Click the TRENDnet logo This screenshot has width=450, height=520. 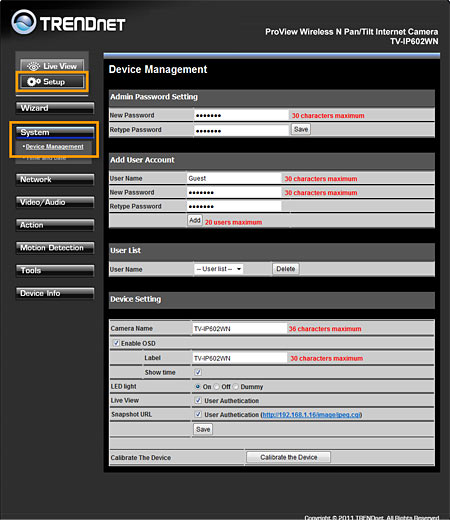tap(68, 22)
